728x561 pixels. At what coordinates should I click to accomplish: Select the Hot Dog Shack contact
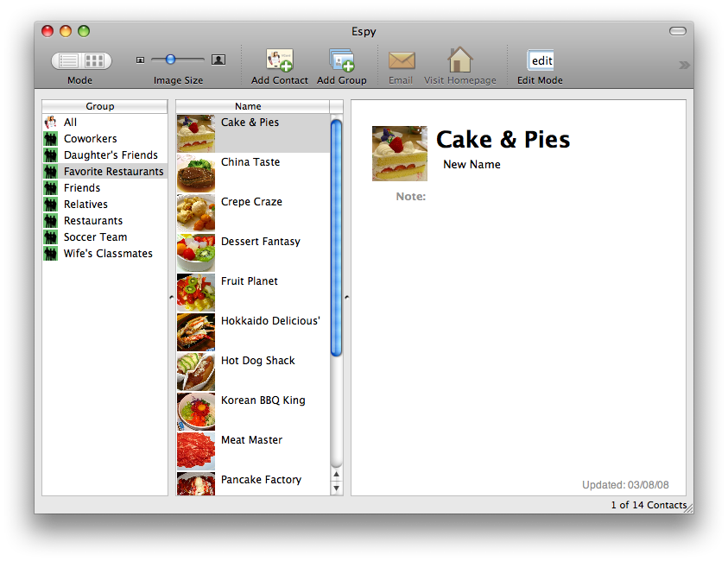[x=253, y=372]
